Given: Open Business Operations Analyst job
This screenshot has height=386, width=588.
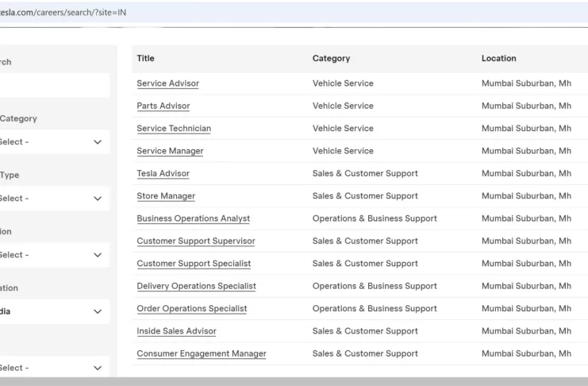Looking at the screenshot, I should pyautogui.click(x=193, y=218).
